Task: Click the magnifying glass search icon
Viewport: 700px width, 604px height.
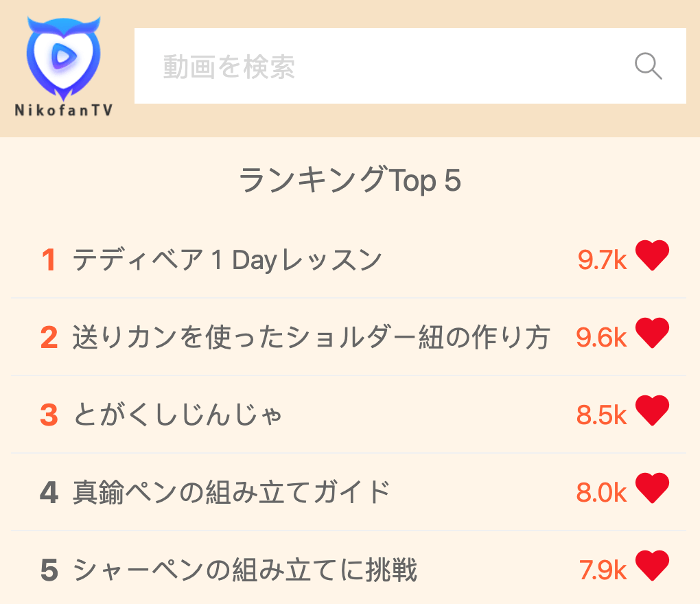Action: (649, 66)
